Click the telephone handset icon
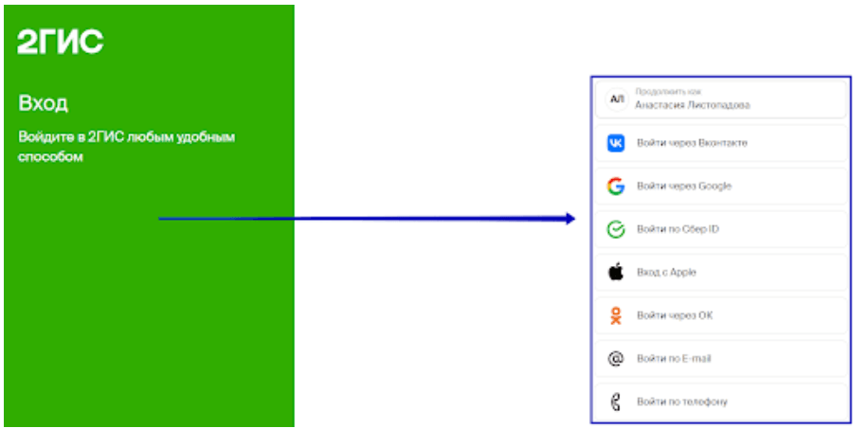The width and height of the screenshot is (868, 446). click(x=615, y=401)
